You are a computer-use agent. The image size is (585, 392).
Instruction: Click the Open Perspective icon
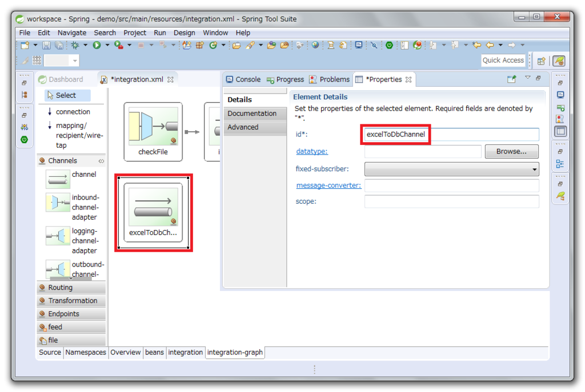click(542, 60)
